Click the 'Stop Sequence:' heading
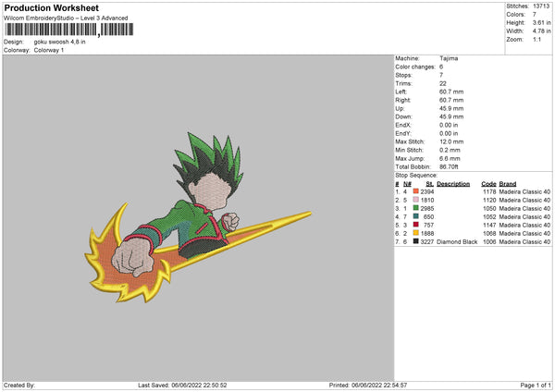 (x=416, y=176)
